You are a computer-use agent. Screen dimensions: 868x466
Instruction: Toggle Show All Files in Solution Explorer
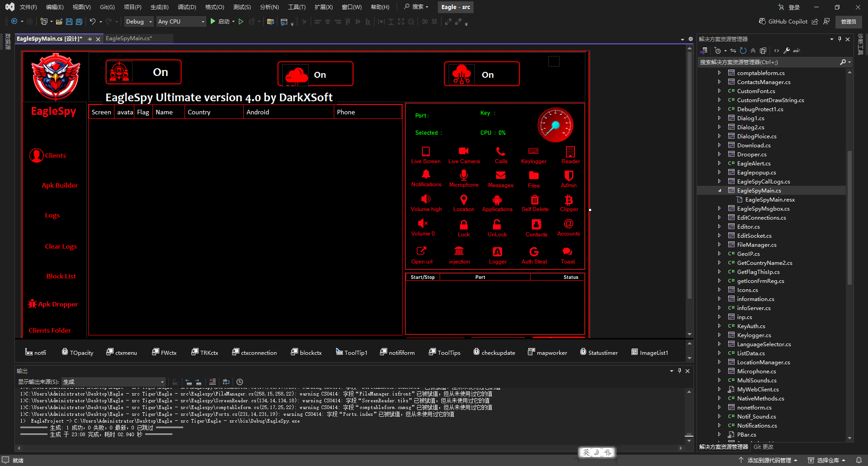tap(763, 51)
